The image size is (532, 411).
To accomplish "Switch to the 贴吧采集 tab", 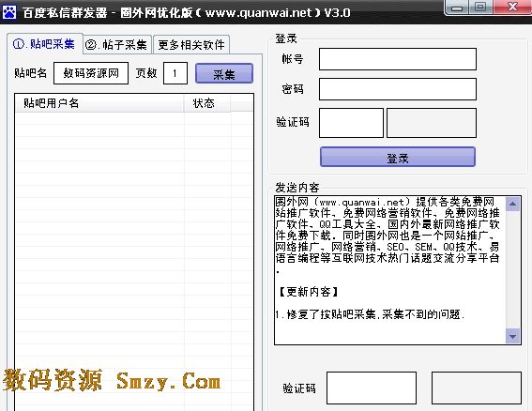I will [x=44, y=44].
